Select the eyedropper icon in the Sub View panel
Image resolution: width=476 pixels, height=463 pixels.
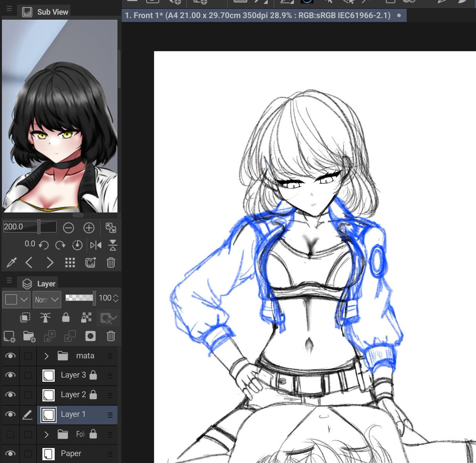click(x=11, y=262)
